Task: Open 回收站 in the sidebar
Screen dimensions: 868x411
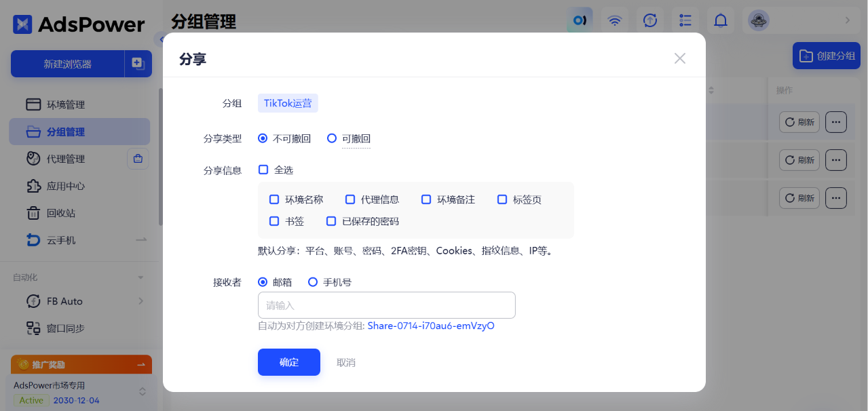Action: (79, 213)
